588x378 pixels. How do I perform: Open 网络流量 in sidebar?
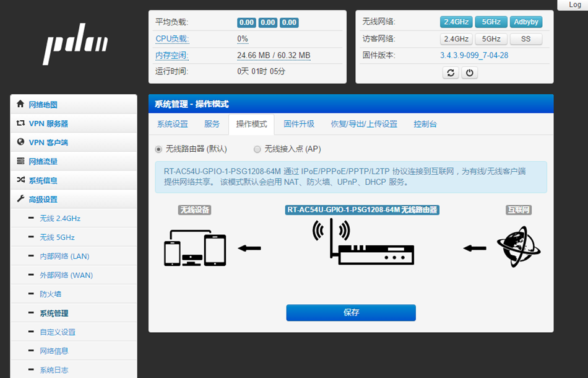click(x=74, y=161)
